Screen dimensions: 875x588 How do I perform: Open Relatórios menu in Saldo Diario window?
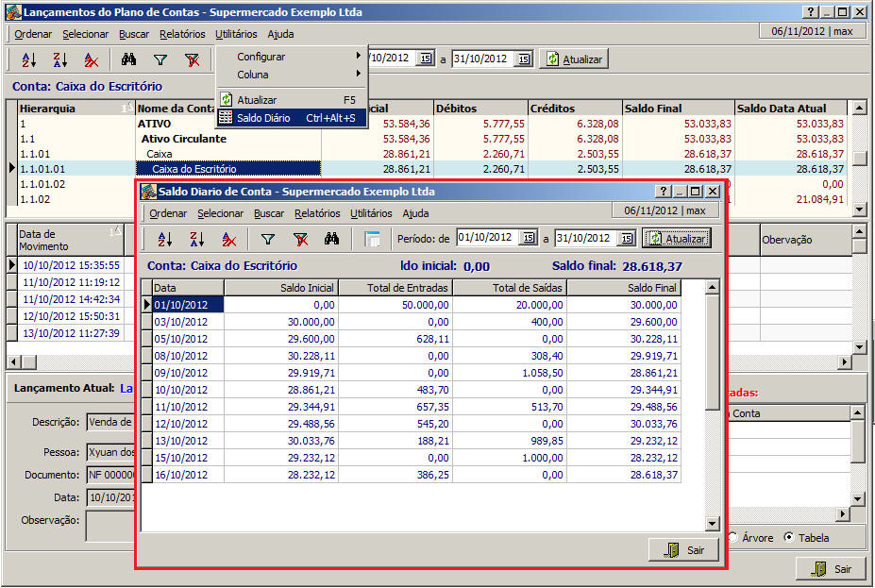[316, 213]
